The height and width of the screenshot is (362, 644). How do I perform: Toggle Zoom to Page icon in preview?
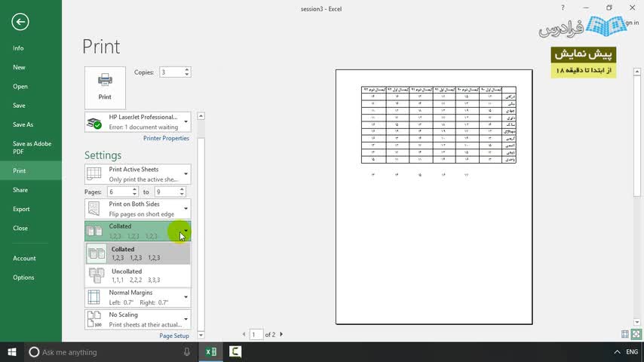click(636, 334)
